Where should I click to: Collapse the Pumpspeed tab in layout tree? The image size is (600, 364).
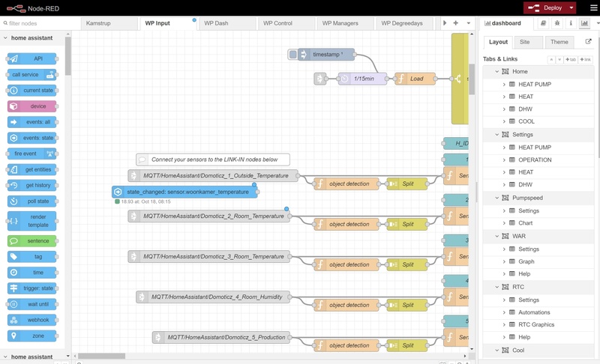pyautogui.click(x=497, y=198)
